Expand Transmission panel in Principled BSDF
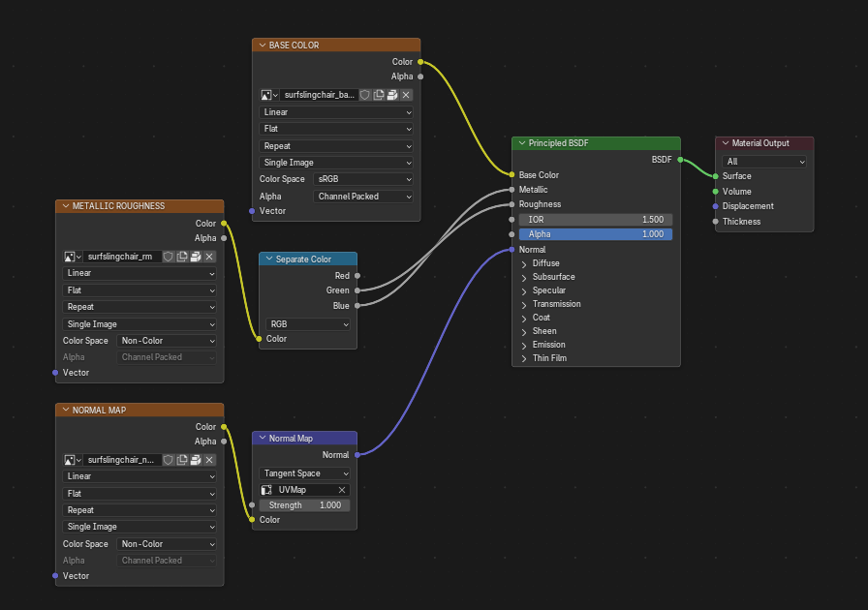Viewport: 868px width, 610px height. [x=524, y=304]
